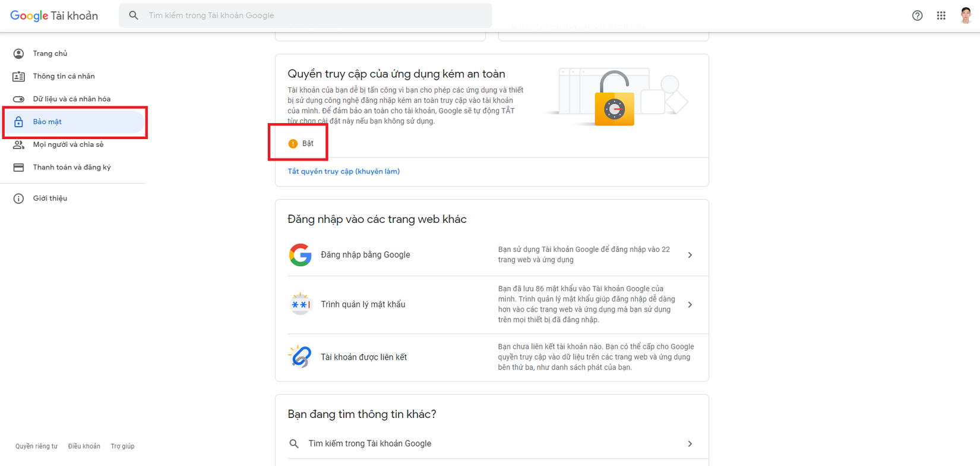The height and width of the screenshot is (466, 980).
Task: Click Tắt quyền truy cập (khuyên làm) link
Action: pos(343,171)
